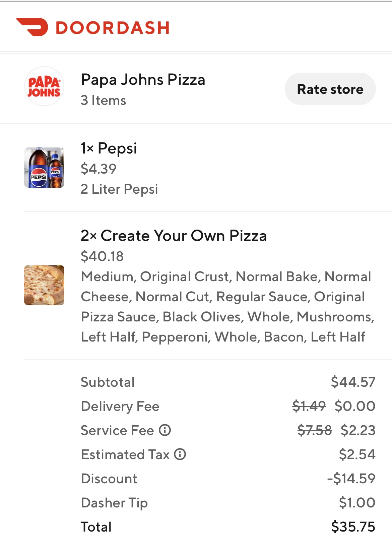Open the Papa Johns store logo

44,86
